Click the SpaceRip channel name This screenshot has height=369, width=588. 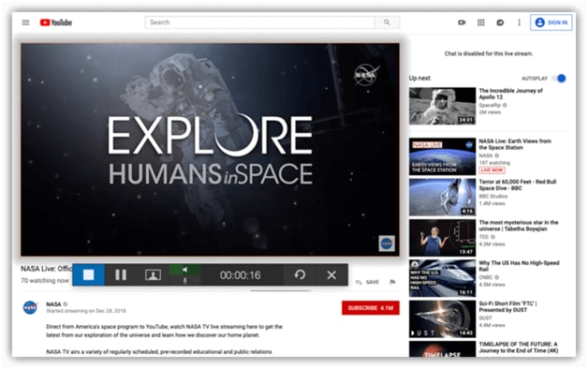click(490, 106)
